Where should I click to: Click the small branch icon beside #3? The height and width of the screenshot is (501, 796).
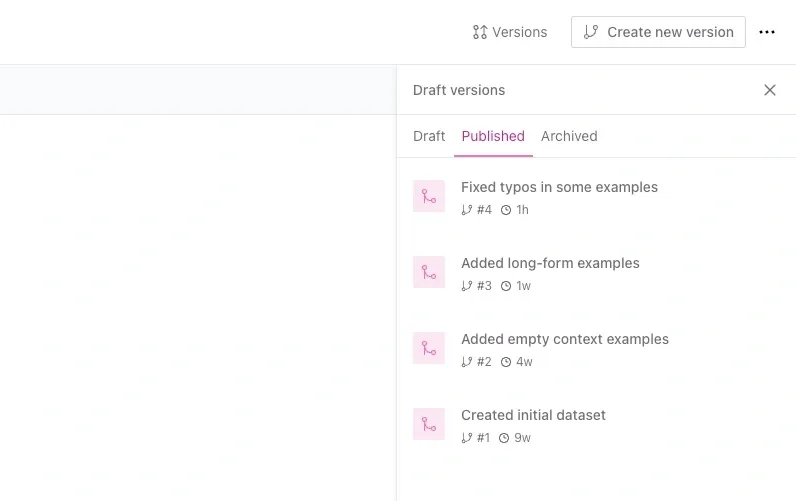pyautogui.click(x=466, y=286)
